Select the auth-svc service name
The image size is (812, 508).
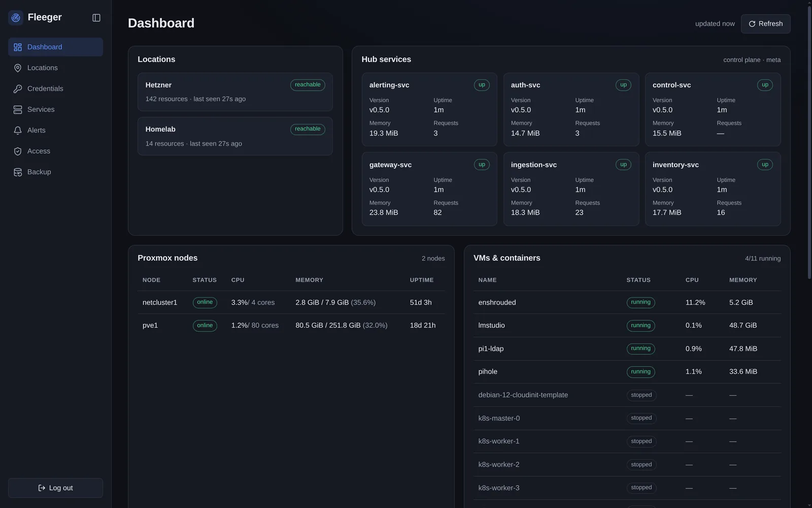click(525, 85)
